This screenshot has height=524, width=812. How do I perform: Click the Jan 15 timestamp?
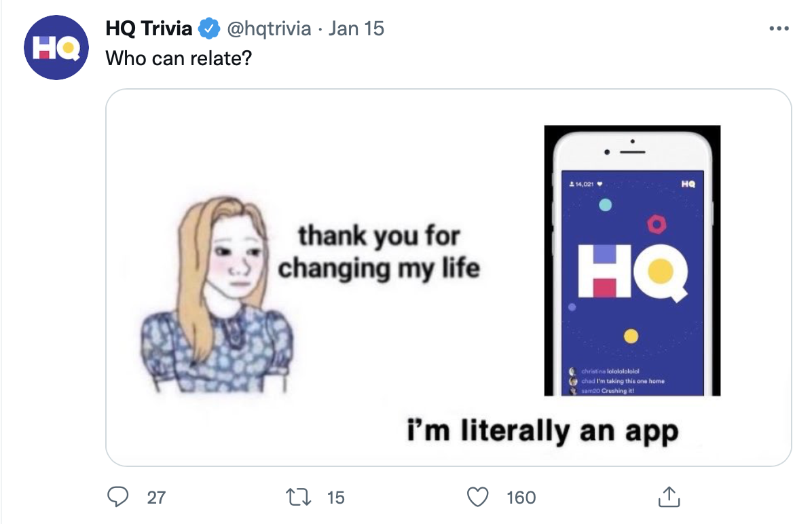(x=356, y=29)
